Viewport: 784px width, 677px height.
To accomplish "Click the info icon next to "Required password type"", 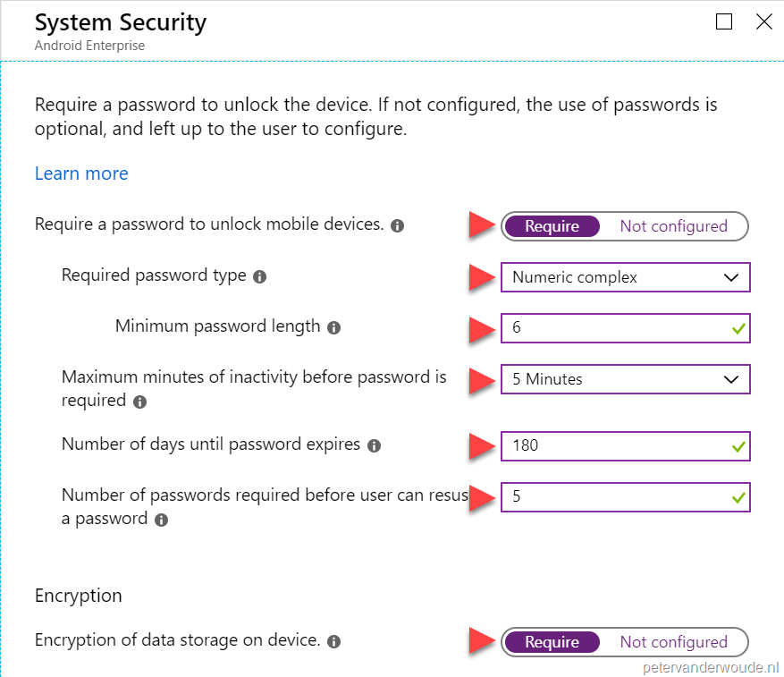I will [x=260, y=276].
